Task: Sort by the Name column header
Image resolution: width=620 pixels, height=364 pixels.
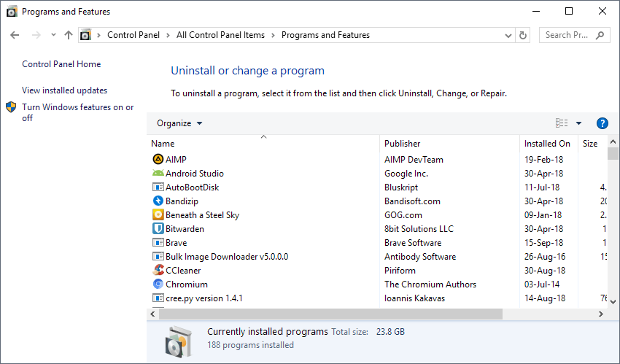Action: (263, 144)
